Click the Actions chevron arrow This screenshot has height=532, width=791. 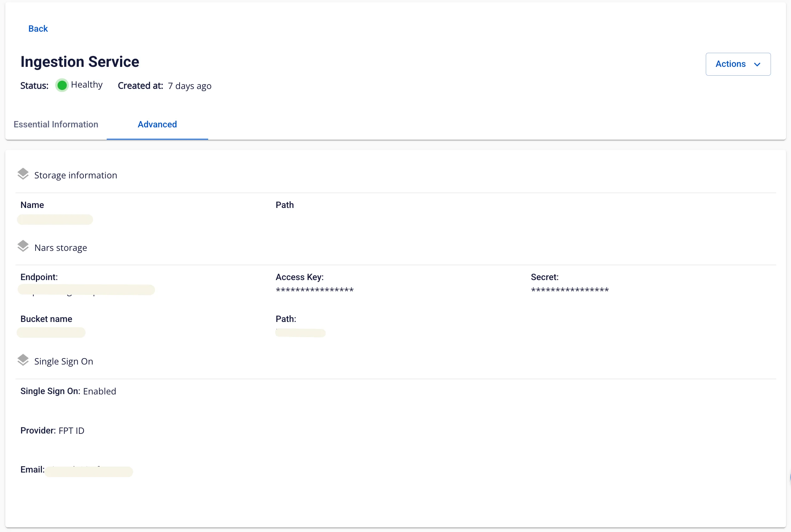coord(757,64)
